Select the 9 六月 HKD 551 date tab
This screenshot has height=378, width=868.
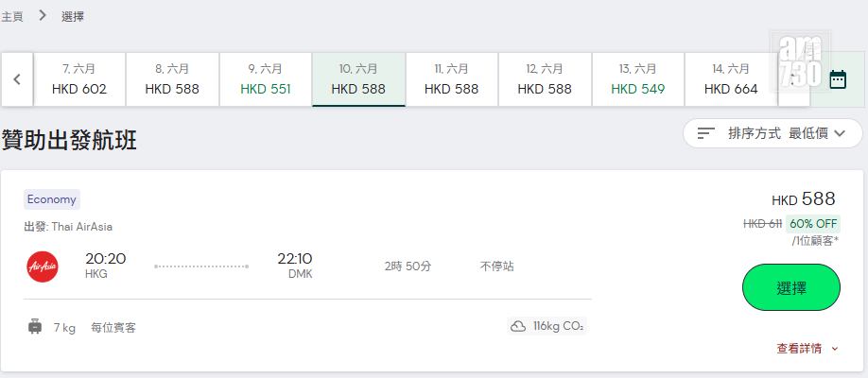point(266,79)
